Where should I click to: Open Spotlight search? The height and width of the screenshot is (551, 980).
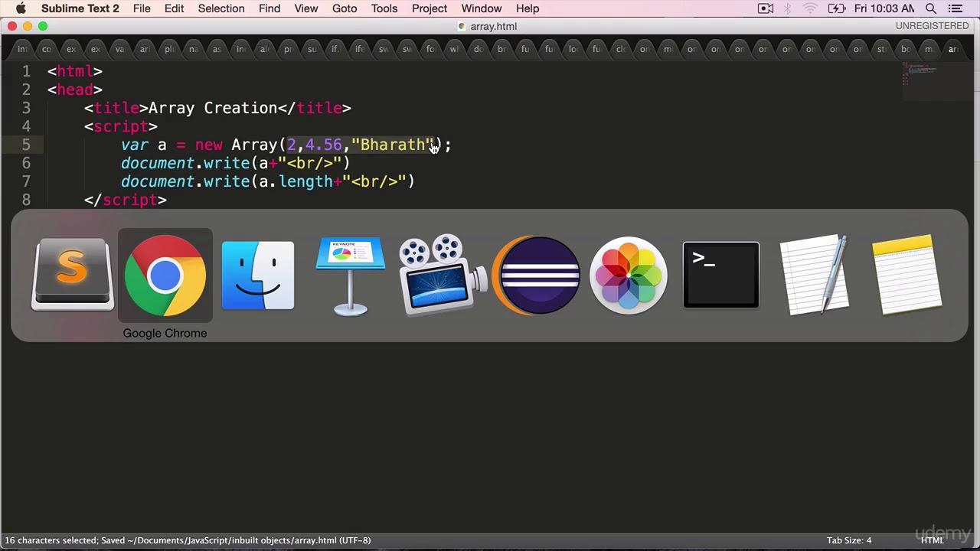931,8
